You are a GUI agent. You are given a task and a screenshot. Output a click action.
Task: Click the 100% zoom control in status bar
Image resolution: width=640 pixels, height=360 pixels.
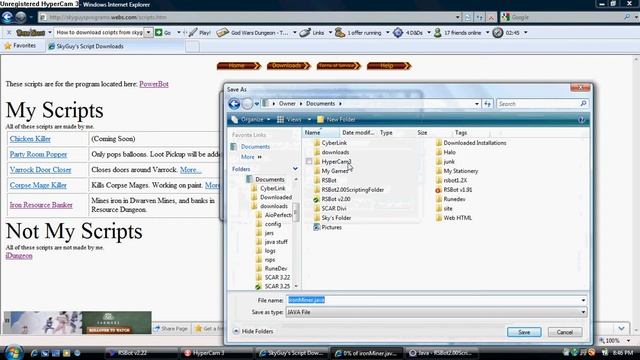(x=613, y=340)
